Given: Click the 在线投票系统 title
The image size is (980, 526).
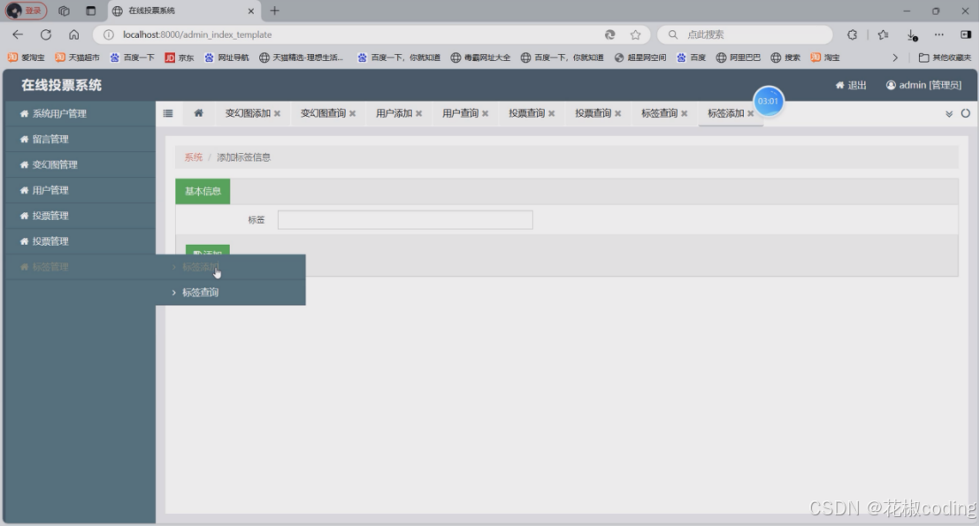Looking at the screenshot, I should (61, 85).
